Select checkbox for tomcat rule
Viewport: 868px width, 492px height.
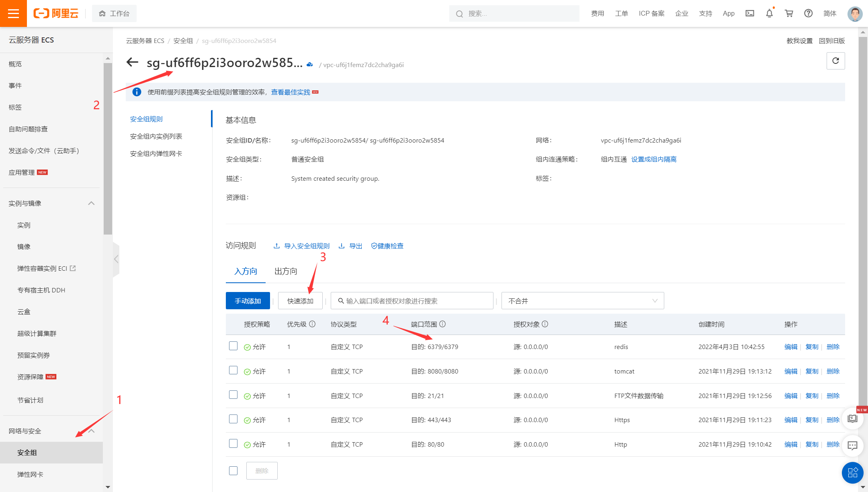pos(233,370)
